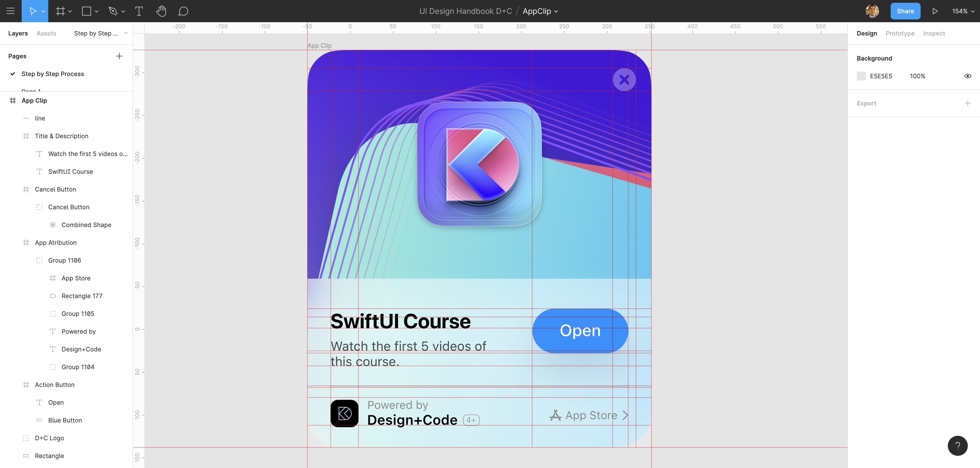Select the Move tool arrow
The width and height of the screenshot is (980, 468).
[33, 11]
